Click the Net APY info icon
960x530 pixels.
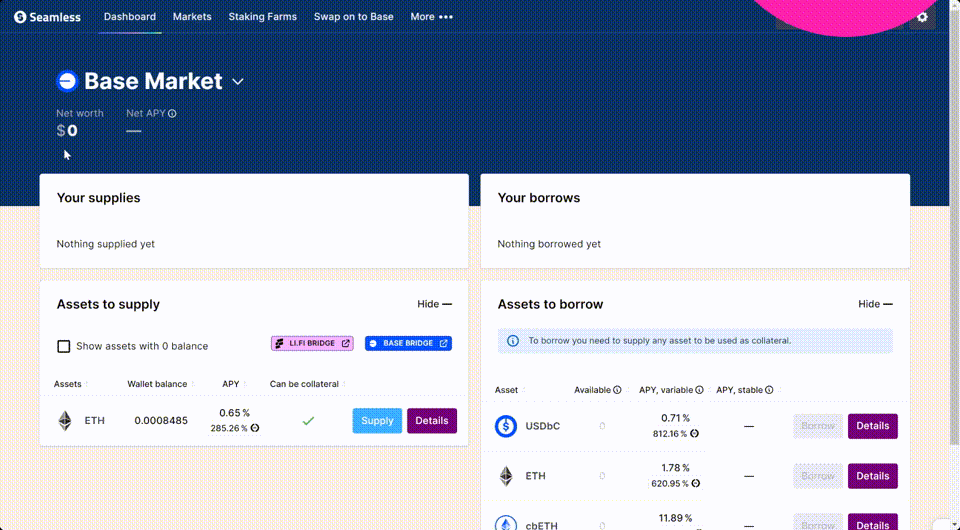tap(172, 114)
